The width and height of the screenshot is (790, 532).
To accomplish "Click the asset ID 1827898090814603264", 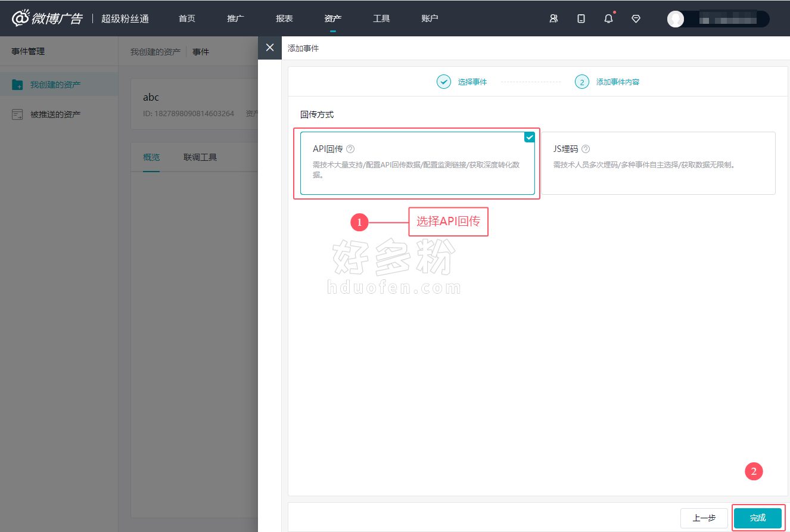I will 189,113.
